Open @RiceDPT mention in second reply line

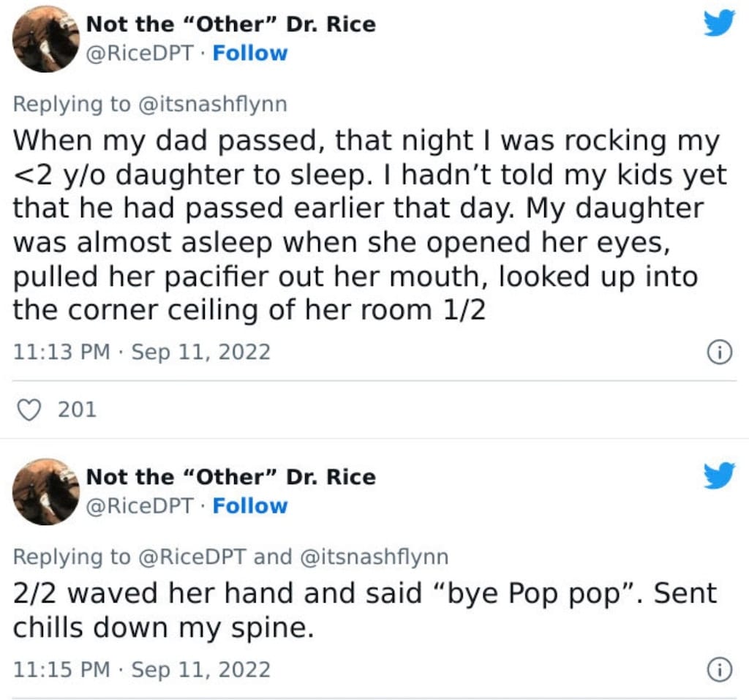(x=192, y=557)
